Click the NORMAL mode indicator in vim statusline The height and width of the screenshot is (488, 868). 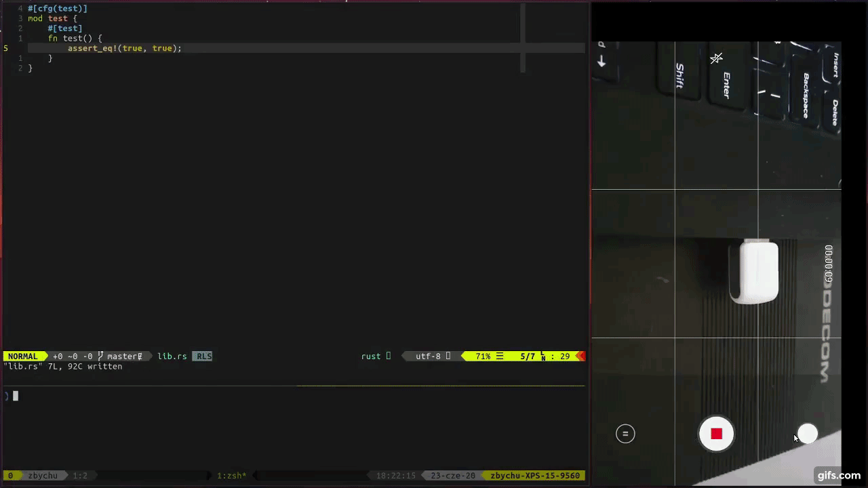tap(23, 356)
